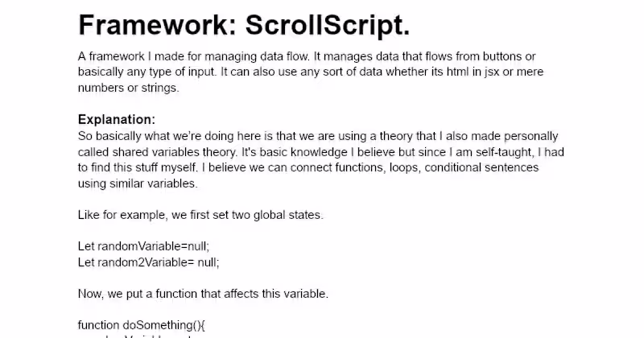Click the "function doSomething(){" line
Image resolution: width=644 pixels, height=338 pixels.
[x=142, y=324]
